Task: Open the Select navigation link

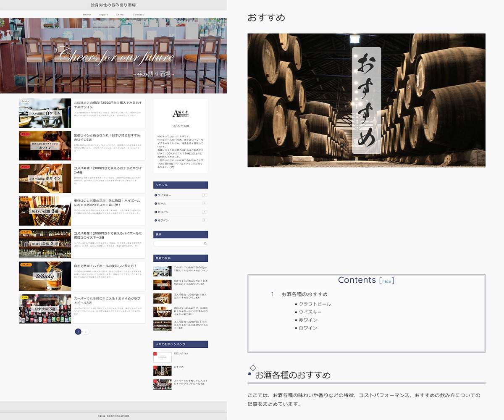Action: (x=121, y=15)
